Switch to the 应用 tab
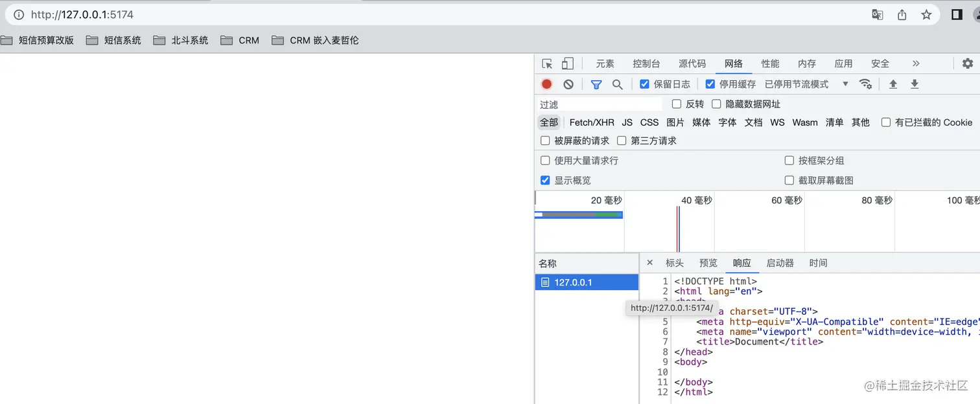Screen dimensions: 980x404 point(844,63)
